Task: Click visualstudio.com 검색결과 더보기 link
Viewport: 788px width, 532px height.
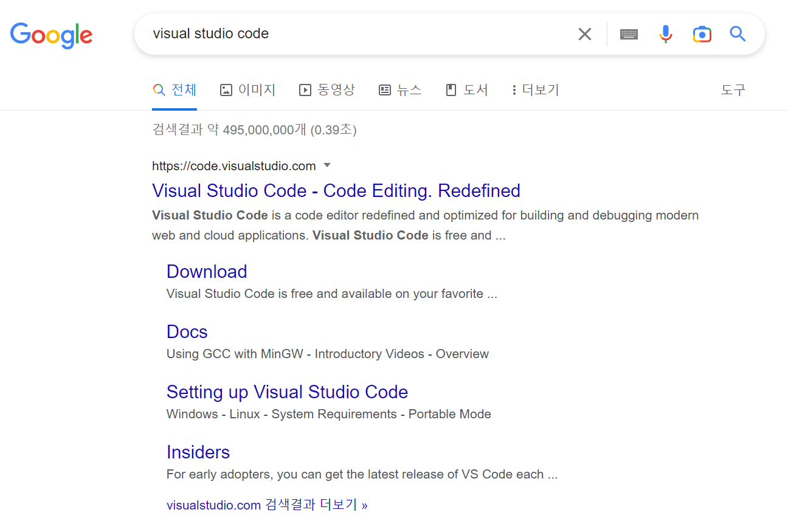Action: (267, 505)
